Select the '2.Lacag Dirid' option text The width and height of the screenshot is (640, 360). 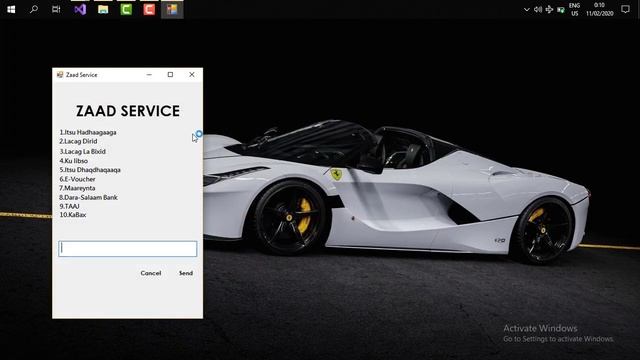78,141
